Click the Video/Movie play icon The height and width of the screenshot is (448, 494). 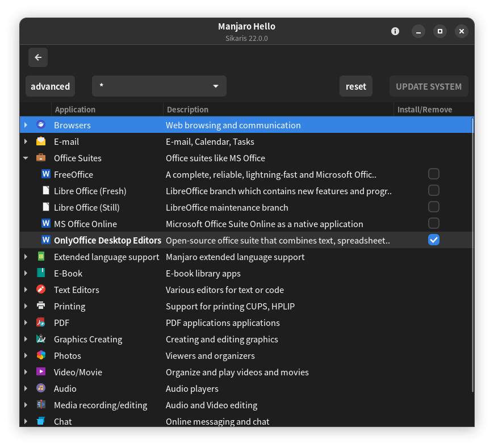pyautogui.click(x=41, y=371)
